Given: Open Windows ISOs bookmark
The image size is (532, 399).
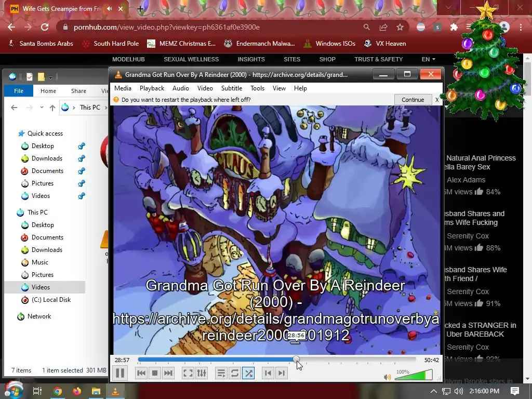Looking at the screenshot, I should pyautogui.click(x=329, y=44).
